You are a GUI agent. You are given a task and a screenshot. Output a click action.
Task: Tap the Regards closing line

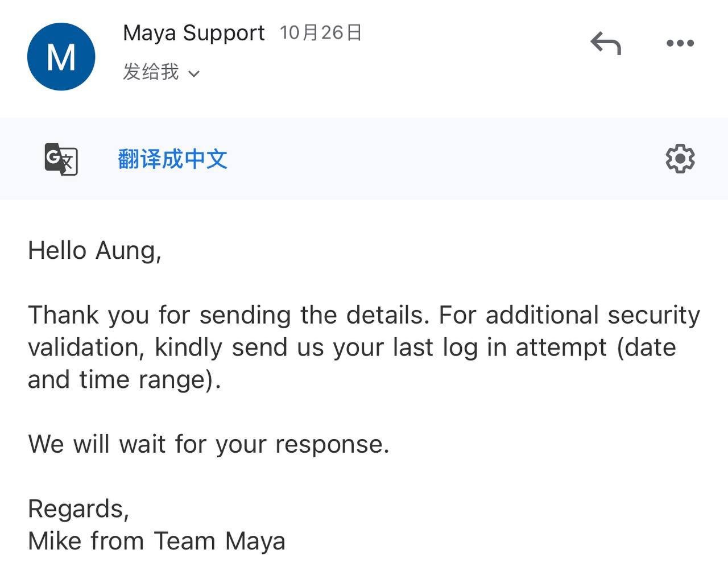78,508
